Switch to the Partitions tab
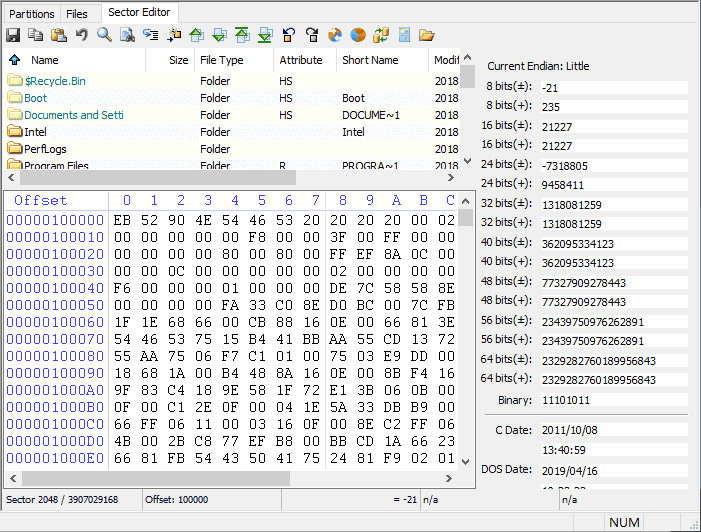Image resolution: width=701 pixels, height=532 pixels. (32, 14)
